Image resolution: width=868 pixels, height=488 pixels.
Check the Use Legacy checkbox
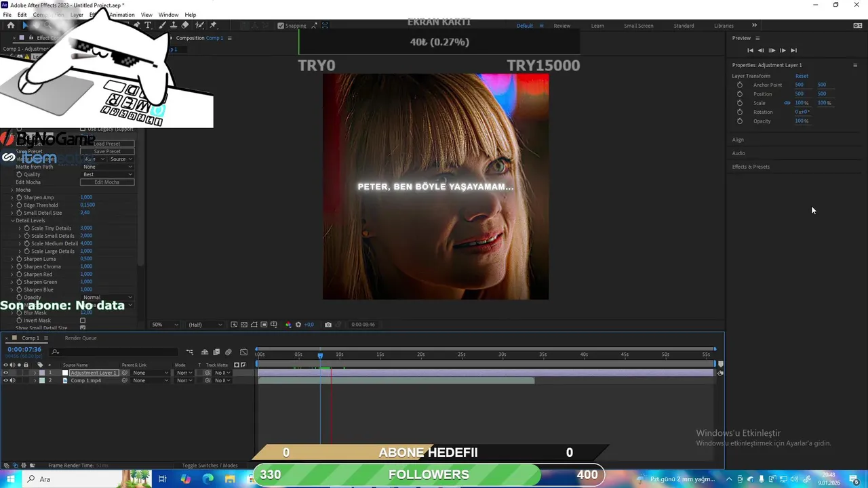click(83, 129)
